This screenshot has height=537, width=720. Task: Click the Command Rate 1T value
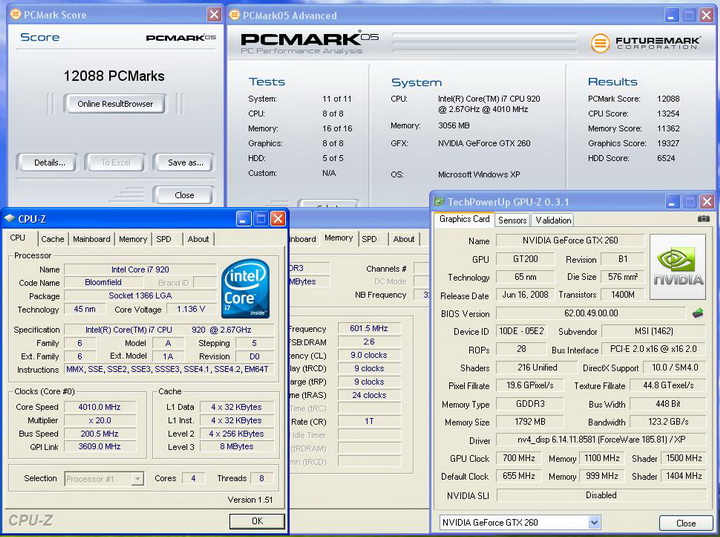369,421
